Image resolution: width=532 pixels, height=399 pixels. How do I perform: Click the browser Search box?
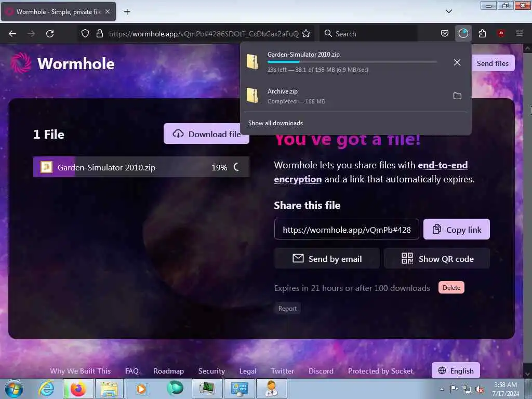click(368, 34)
